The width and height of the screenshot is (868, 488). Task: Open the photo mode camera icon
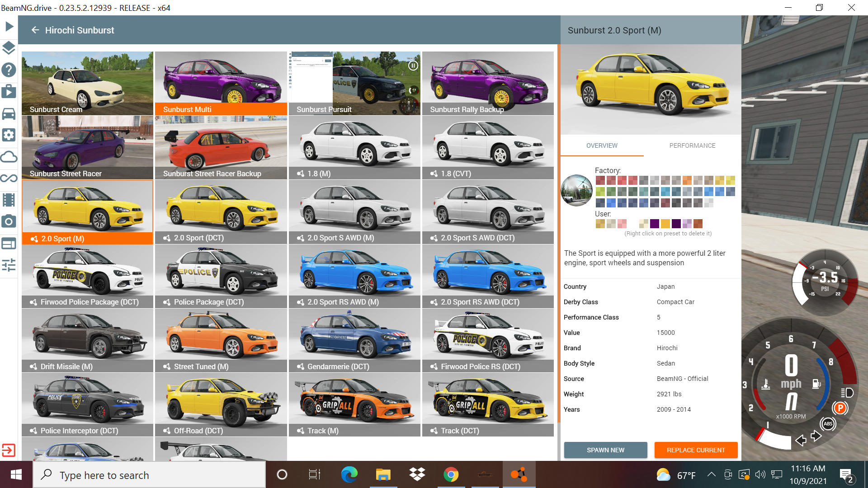pyautogui.click(x=9, y=221)
